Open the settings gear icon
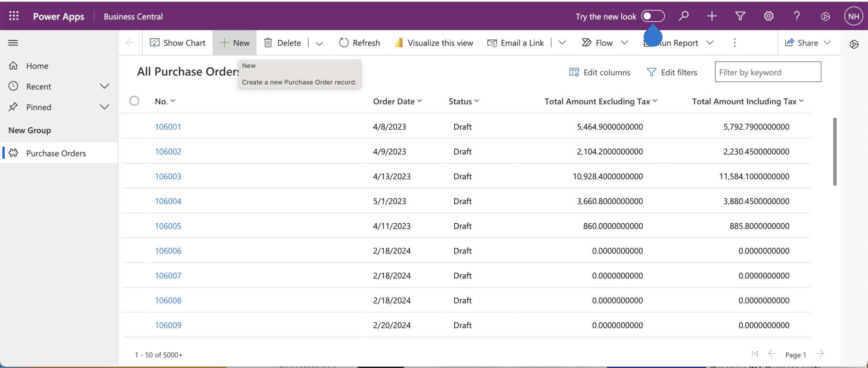The image size is (868, 368). click(x=768, y=16)
